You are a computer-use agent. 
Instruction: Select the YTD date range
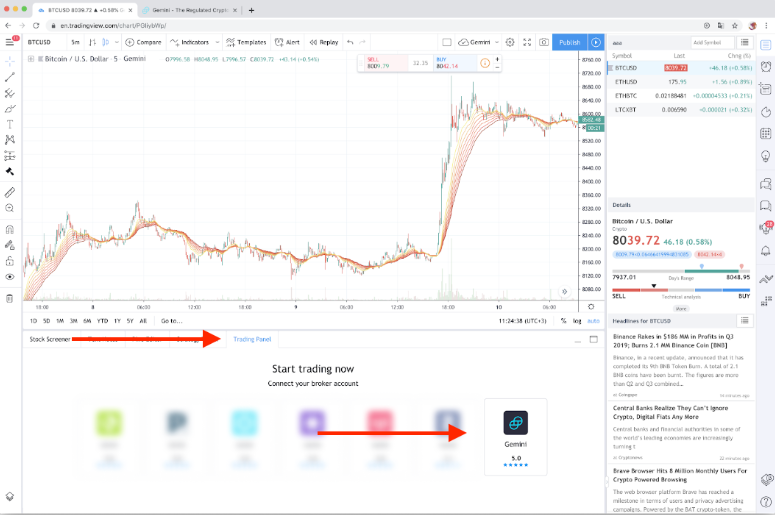102,321
